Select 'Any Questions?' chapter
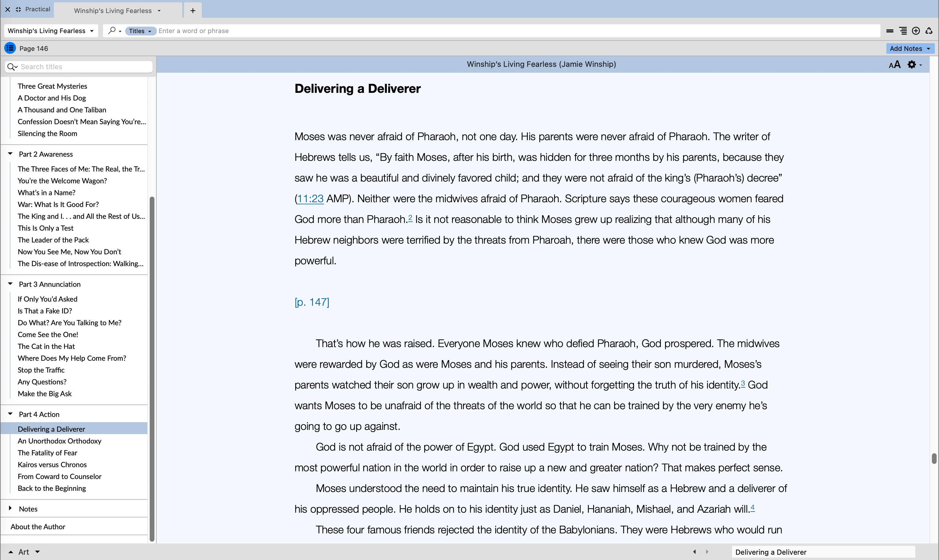Image resolution: width=939 pixels, height=560 pixels. pos(42,381)
